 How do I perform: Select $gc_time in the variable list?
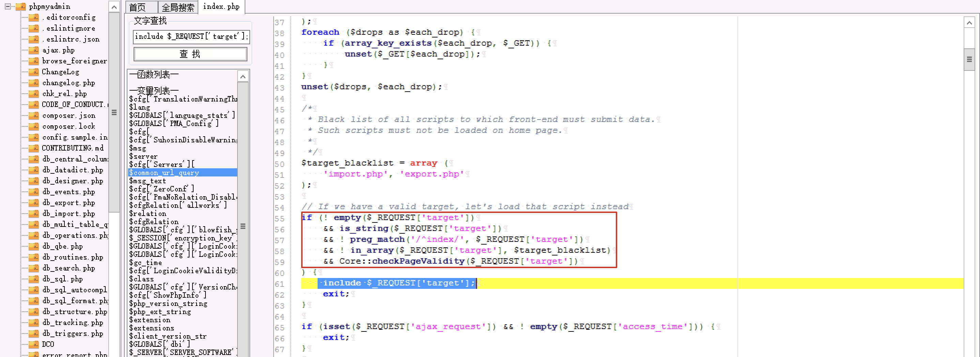click(x=146, y=263)
